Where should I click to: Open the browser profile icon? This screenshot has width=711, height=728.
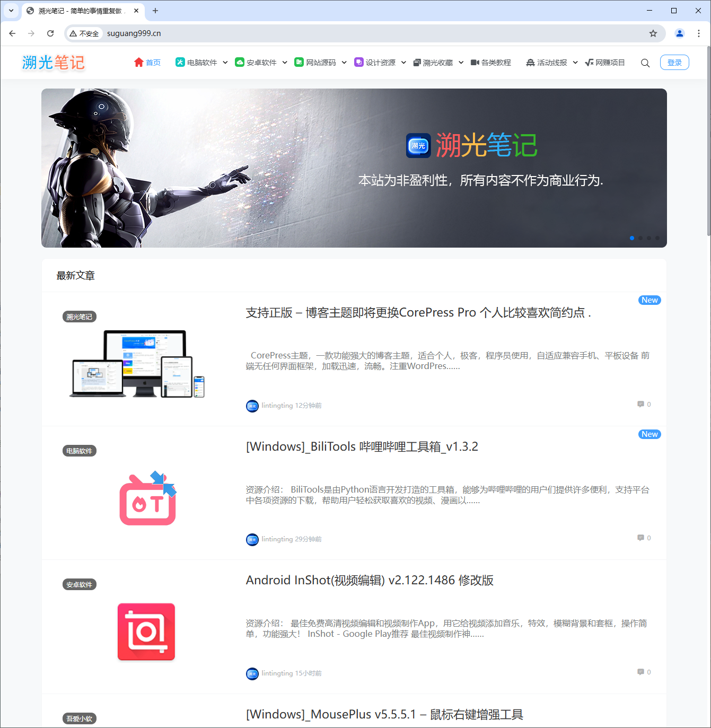(x=679, y=33)
